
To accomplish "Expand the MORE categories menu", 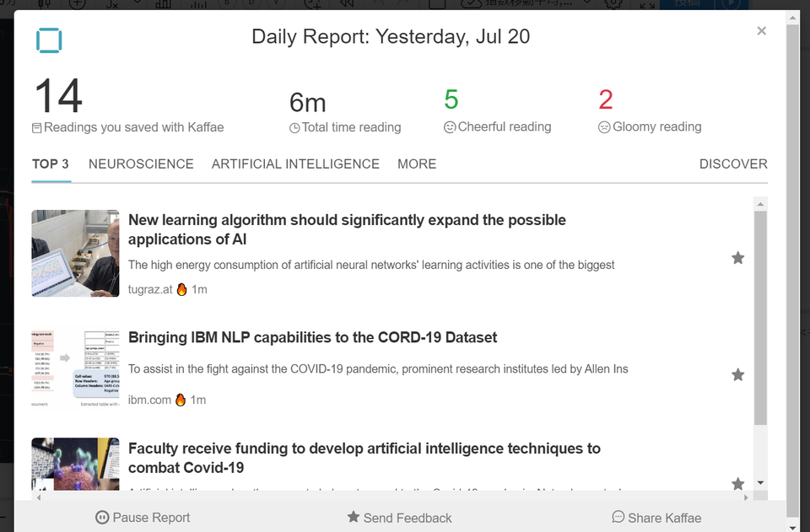I will point(417,164).
